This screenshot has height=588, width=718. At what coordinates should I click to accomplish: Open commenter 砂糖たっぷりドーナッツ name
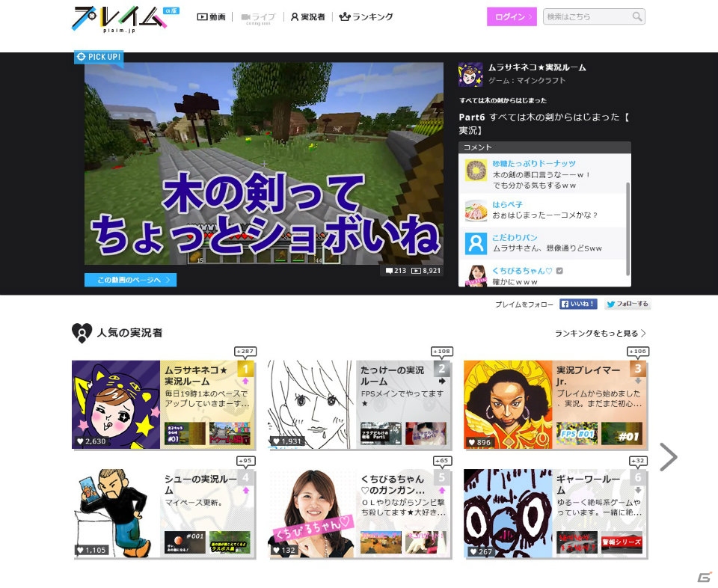coord(534,164)
